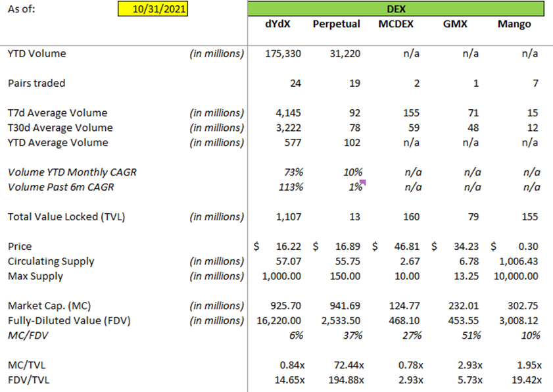Click the Price row label
This screenshot has width=553, height=392.
coord(20,246)
